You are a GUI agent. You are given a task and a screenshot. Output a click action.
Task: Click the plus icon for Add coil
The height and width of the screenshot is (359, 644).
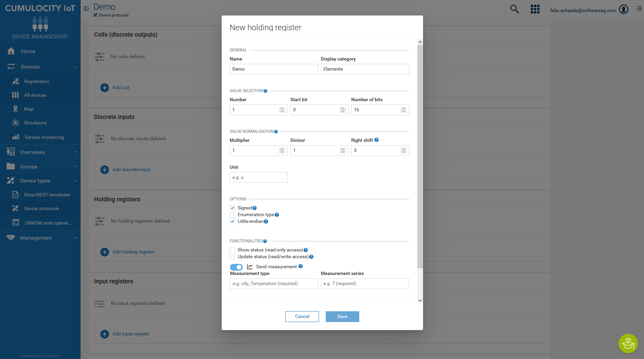tap(105, 88)
